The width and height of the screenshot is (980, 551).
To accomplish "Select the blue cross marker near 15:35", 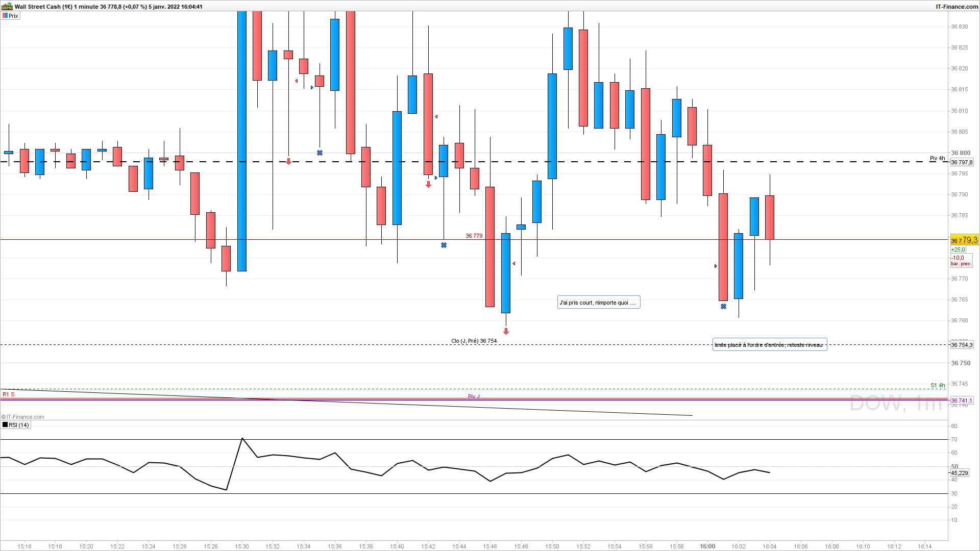I will pos(320,153).
